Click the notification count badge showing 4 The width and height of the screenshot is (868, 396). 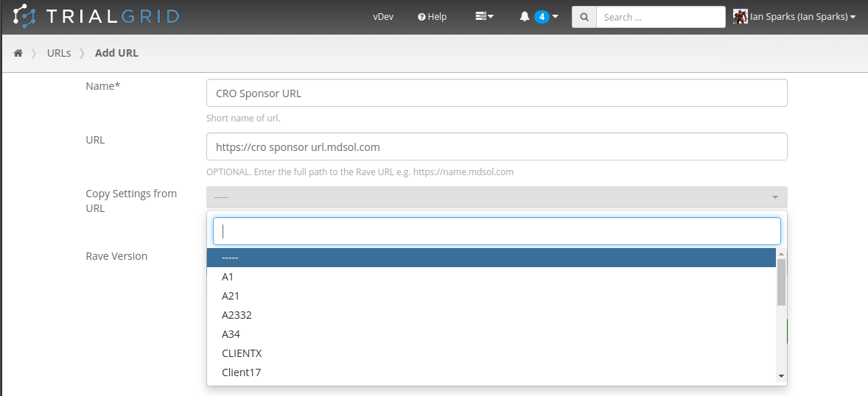coord(542,16)
